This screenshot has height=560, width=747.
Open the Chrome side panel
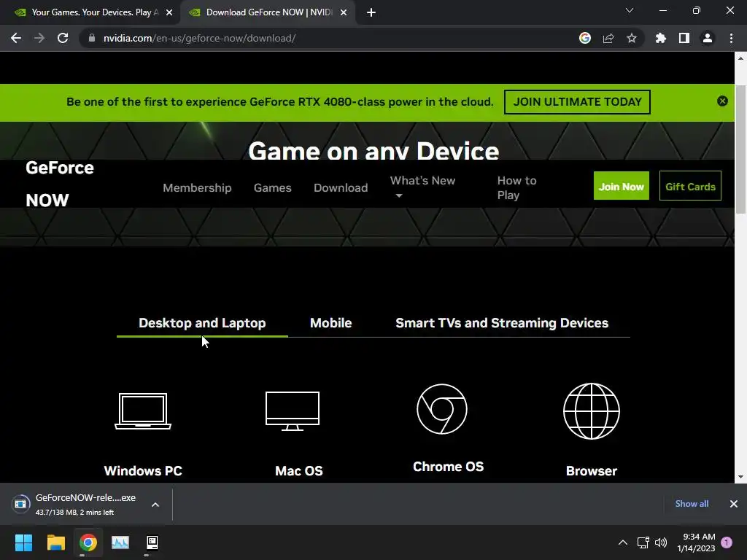coord(684,38)
